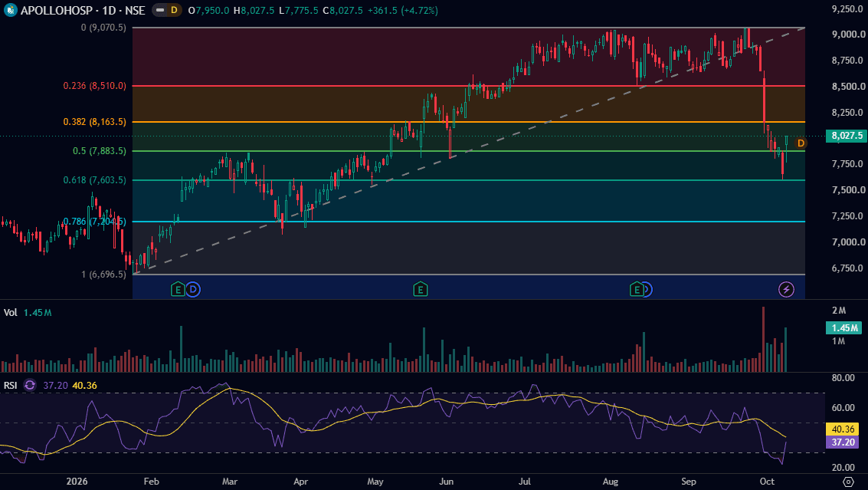Screen dimensions: 868x490
Task: Click the Feb label on time axis
Action: click(151, 481)
